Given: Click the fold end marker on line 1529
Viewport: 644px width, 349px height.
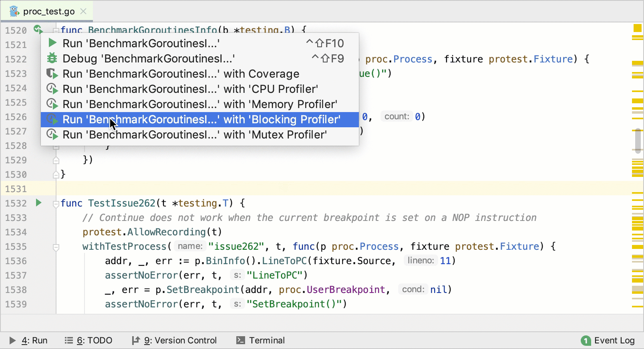Looking at the screenshot, I should point(56,160).
